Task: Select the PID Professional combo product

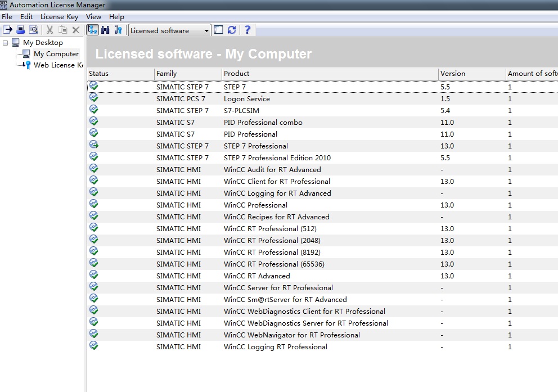Action: tap(263, 123)
